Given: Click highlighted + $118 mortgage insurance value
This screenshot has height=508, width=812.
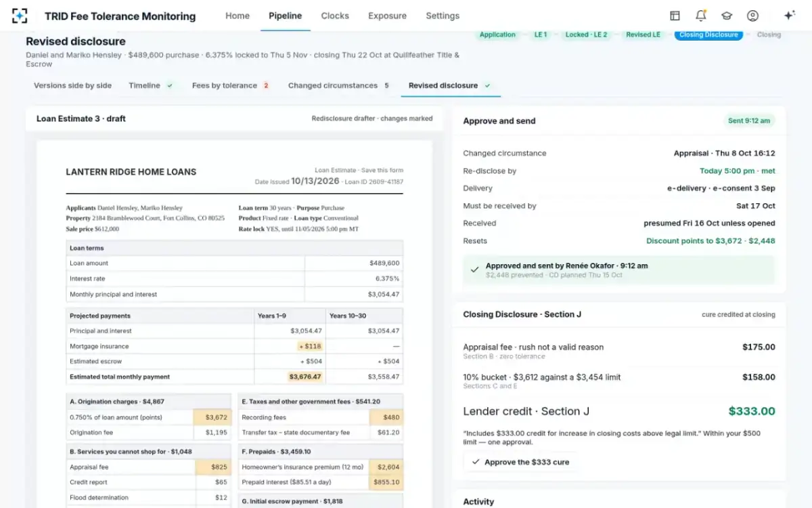Looking at the screenshot, I should [310, 346].
